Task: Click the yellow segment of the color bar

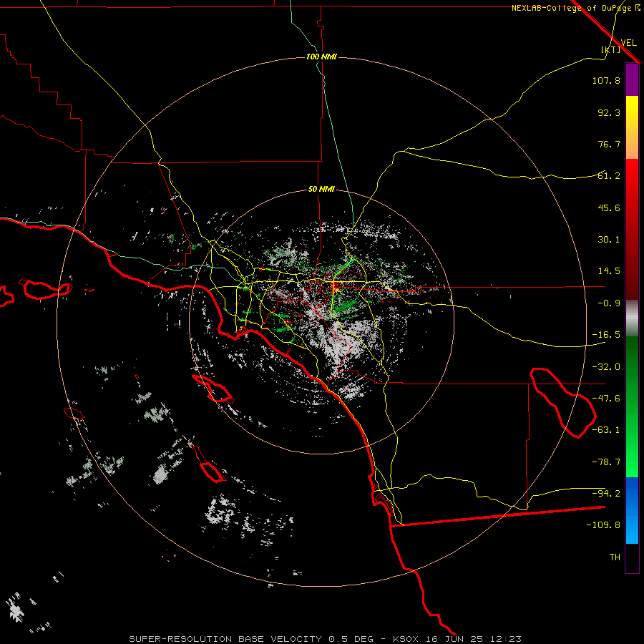Action: pyautogui.click(x=632, y=127)
